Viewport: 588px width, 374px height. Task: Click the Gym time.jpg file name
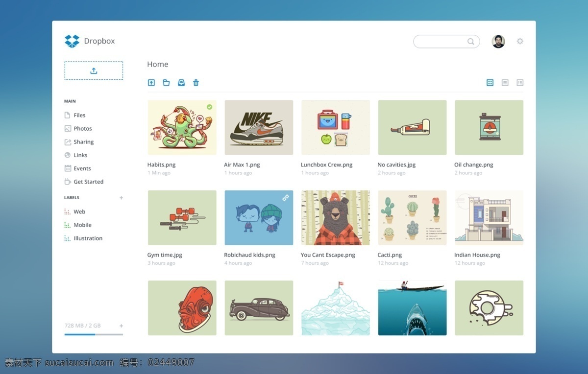click(x=165, y=255)
